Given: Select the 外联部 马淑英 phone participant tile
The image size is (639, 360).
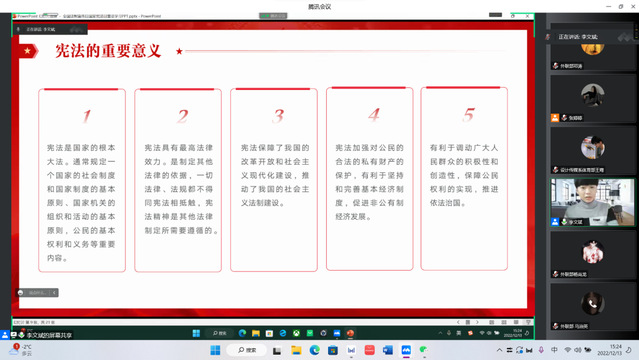Looking at the screenshot, I should (593, 307).
